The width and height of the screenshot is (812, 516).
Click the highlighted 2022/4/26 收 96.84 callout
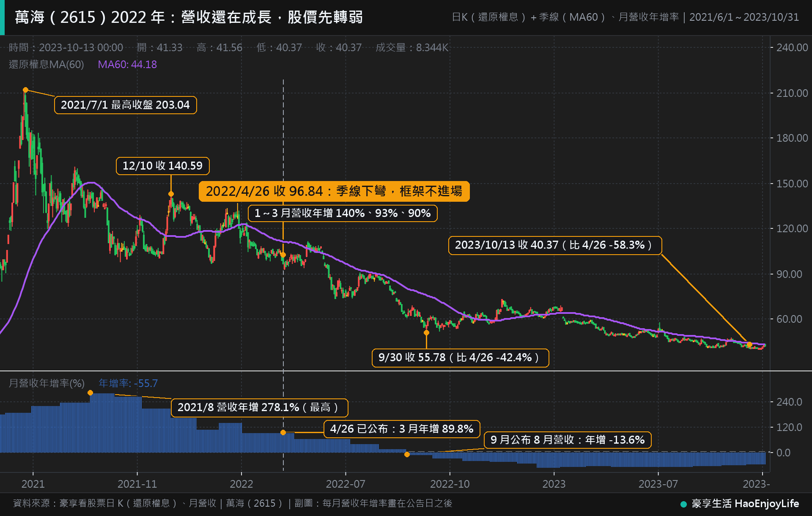pyautogui.click(x=334, y=191)
